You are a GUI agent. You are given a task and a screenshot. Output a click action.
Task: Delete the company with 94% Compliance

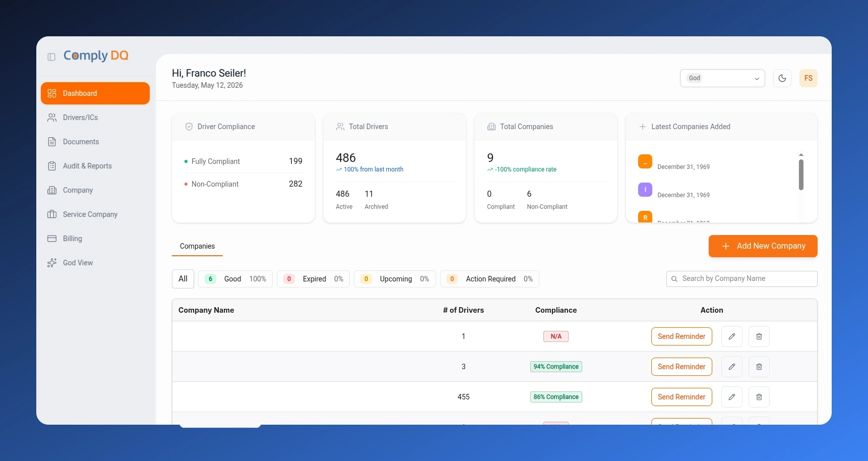click(759, 367)
